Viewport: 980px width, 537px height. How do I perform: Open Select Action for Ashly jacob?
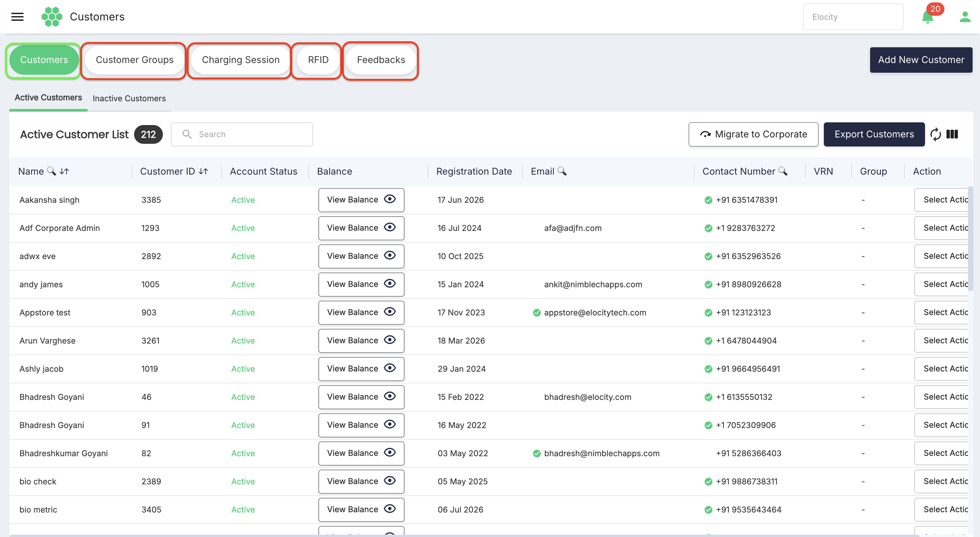pyautogui.click(x=941, y=369)
